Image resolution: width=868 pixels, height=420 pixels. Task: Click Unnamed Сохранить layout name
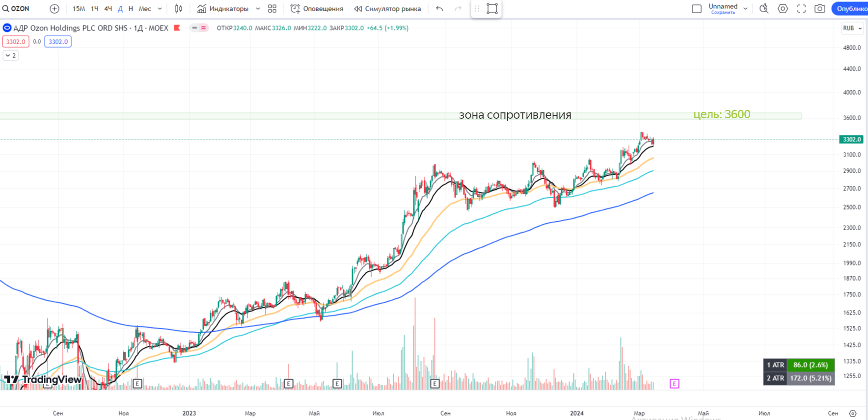(723, 8)
